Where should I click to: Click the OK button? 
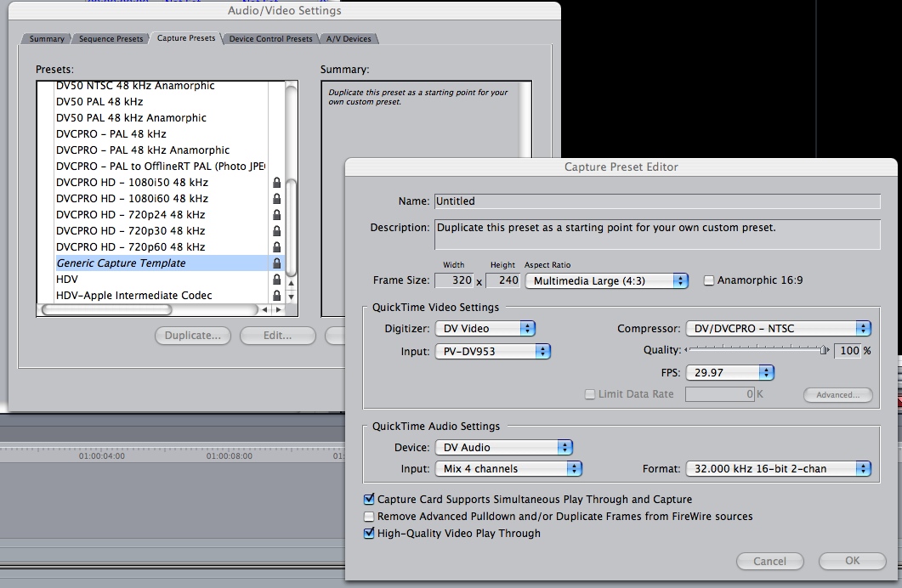click(853, 561)
